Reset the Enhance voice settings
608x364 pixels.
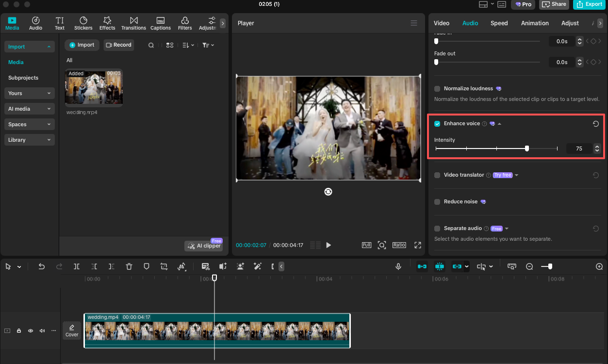(x=596, y=124)
